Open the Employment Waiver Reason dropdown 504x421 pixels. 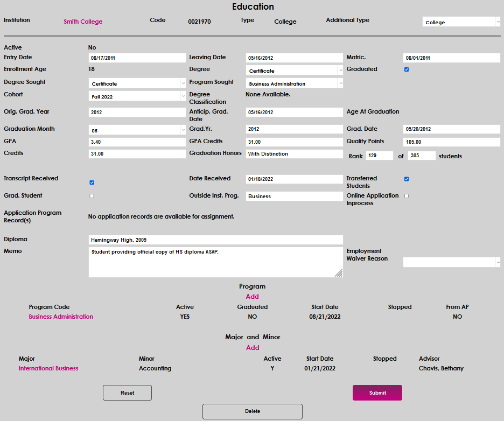click(x=451, y=262)
